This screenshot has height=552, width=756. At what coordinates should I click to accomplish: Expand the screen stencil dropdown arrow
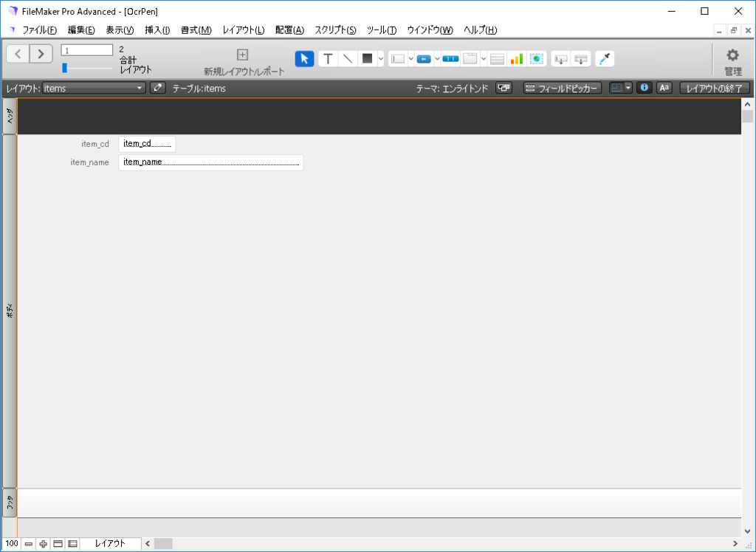tap(628, 88)
